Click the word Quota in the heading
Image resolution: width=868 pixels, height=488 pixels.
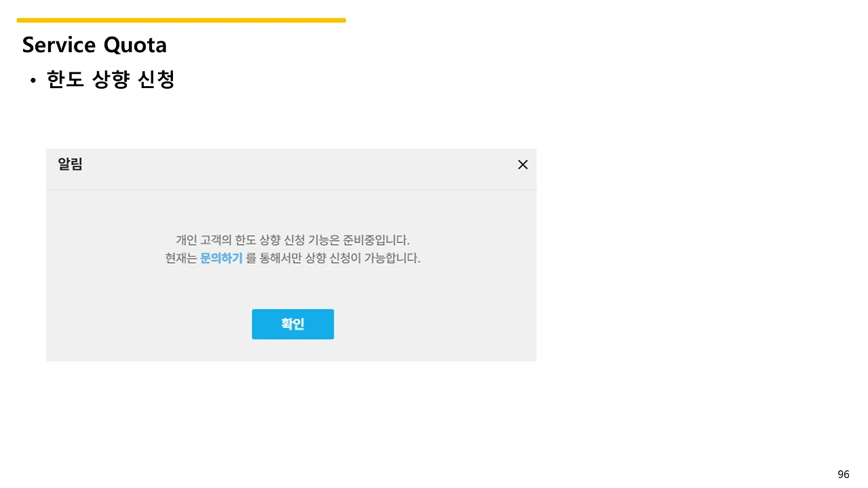click(135, 45)
